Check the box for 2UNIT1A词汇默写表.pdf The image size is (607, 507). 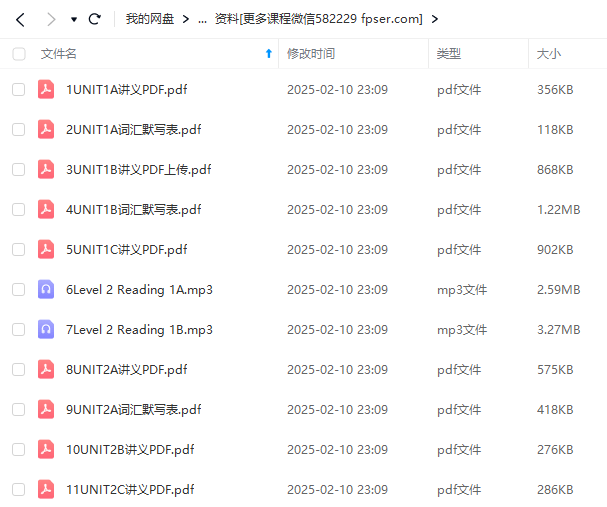coord(19,130)
